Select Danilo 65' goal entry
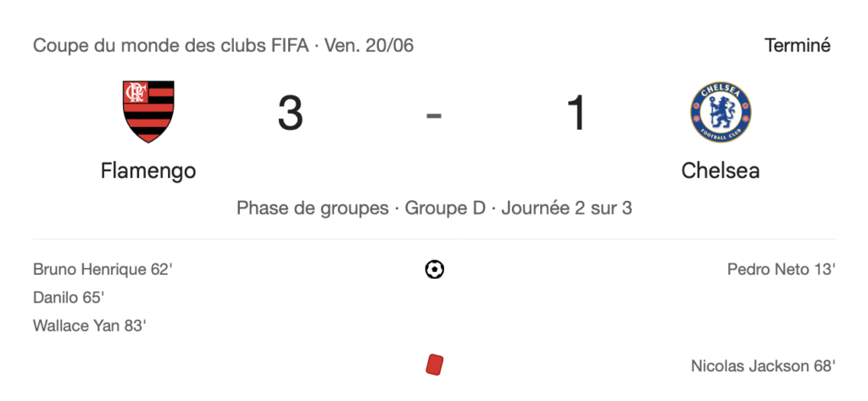868x401 pixels. (x=69, y=298)
